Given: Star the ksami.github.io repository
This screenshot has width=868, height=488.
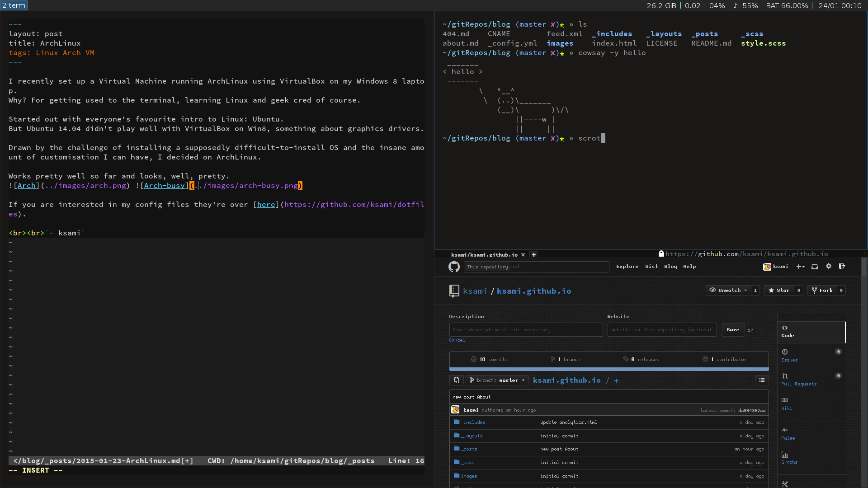Looking at the screenshot, I should pos(779,290).
